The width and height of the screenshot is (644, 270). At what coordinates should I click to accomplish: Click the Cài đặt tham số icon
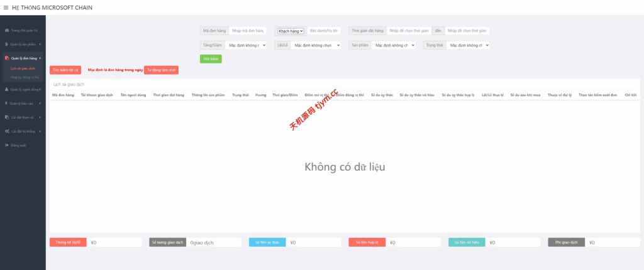click(6, 117)
